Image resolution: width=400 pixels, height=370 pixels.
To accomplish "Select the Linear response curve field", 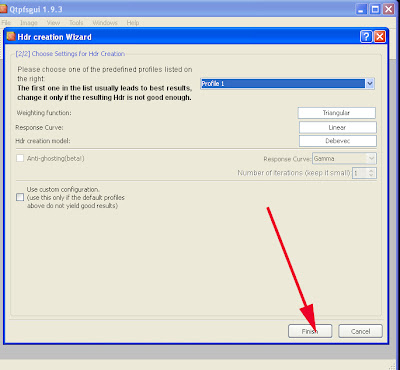I will [338, 127].
